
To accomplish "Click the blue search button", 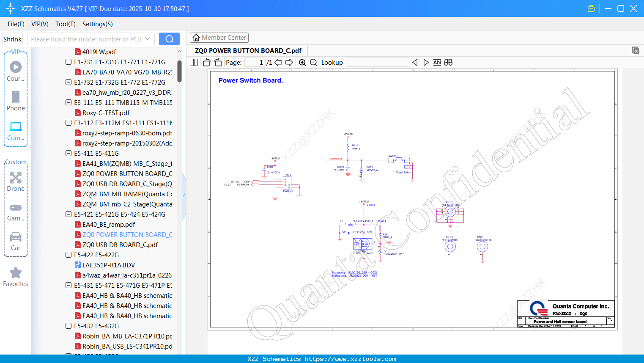I will (169, 39).
